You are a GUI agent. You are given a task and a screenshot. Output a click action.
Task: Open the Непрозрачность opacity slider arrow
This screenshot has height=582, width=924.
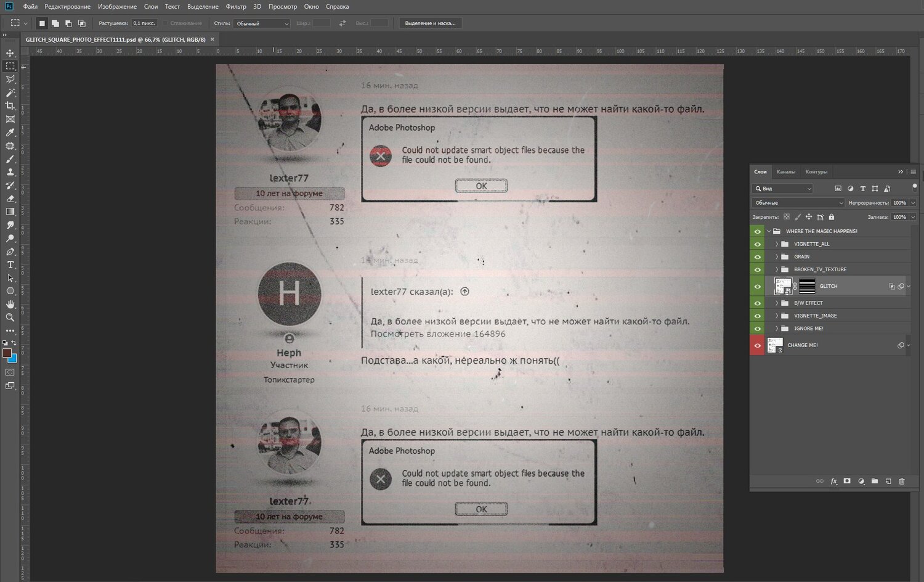click(913, 203)
